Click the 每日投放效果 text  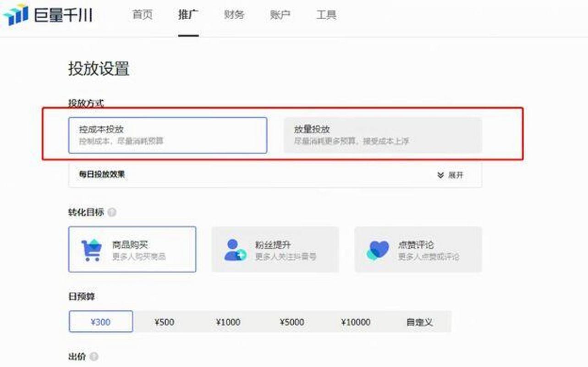(102, 175)
